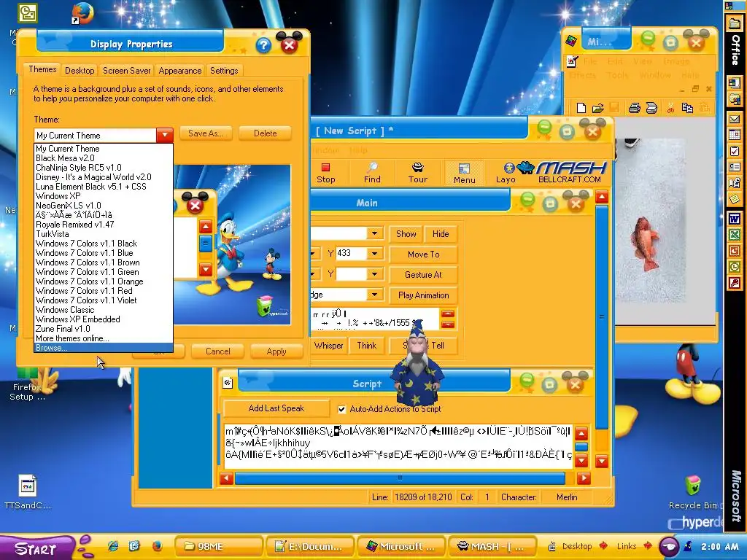Image resolution: width=747 pixels, height=560 pixels.
Task: Click script horizontal scrollbar right arrow
Action: pos(583,478)
